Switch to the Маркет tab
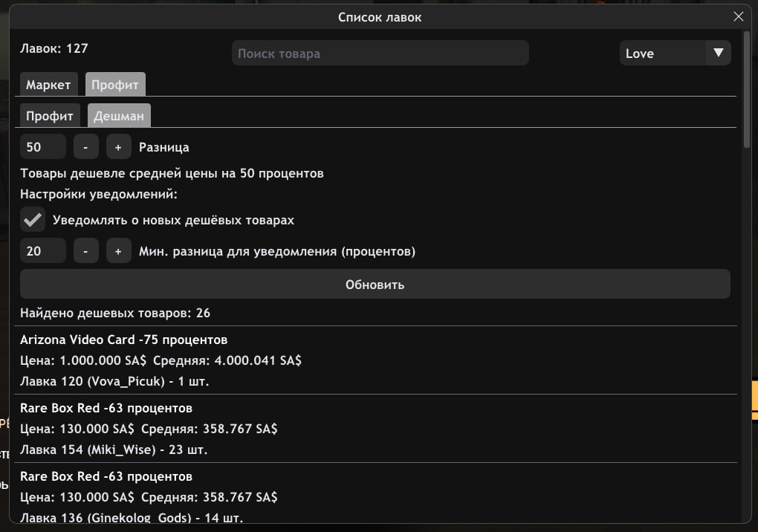 coord(48,85)
